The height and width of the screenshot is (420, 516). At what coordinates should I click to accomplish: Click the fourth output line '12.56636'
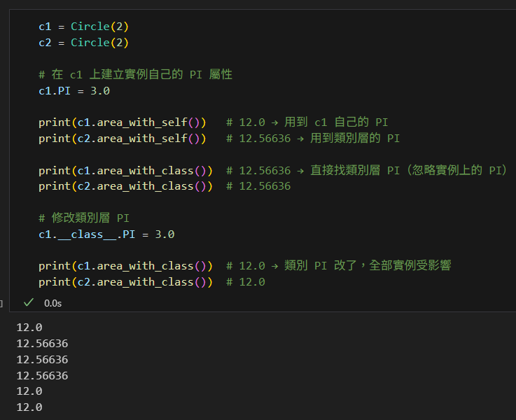click(42, 376)
